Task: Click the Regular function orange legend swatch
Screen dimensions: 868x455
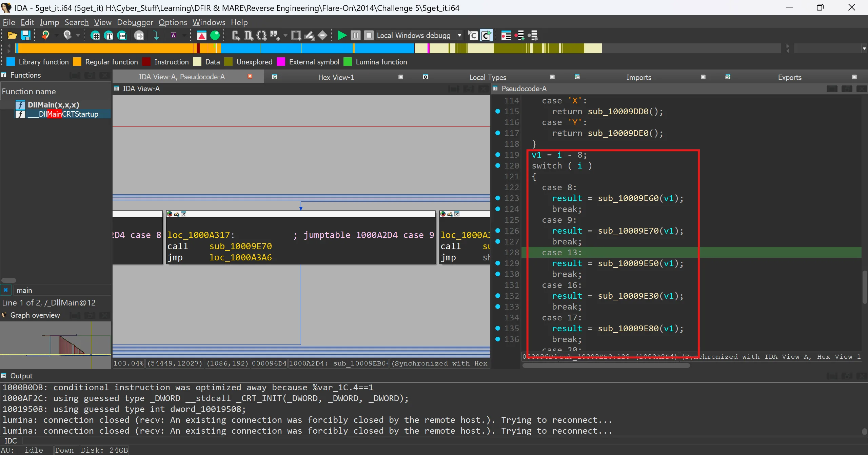Action: (77, 62)
